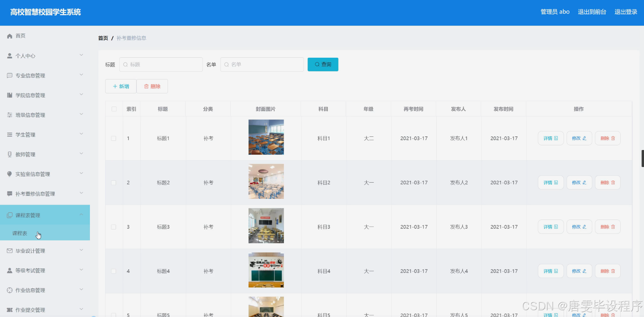Click 退出登录 in the header
This screenshot has height=317, width=644.
click(626, 12)
